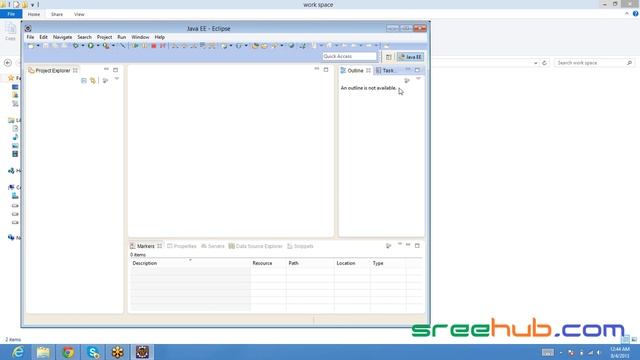Switch to the Task List tab
The width and height of the screenshot is (640, 360).
click(x=385, y=70)
